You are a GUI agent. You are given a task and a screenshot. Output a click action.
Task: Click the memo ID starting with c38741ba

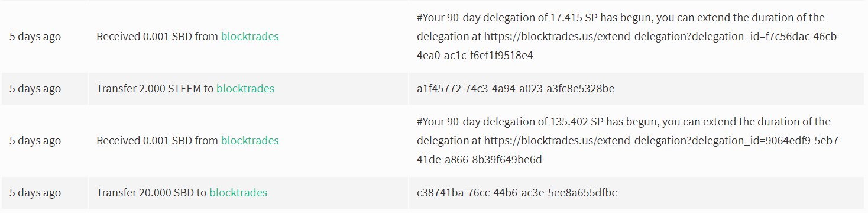pos(517,193)
